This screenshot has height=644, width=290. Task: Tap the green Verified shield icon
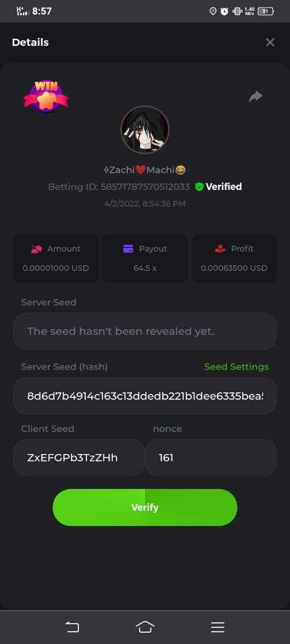[199, 187]
